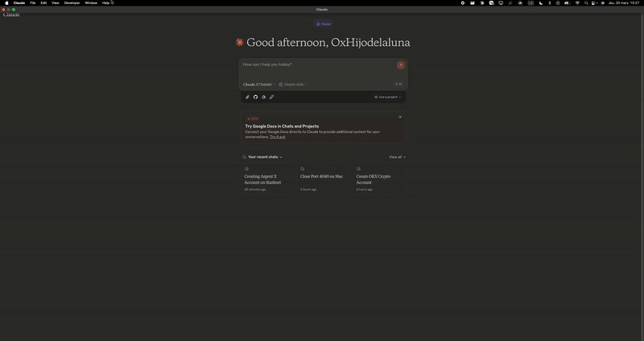Open the Claude 3.7 Sonnet model dropdown
Screen dimensions: 644x341
click(x=260, y=84)
